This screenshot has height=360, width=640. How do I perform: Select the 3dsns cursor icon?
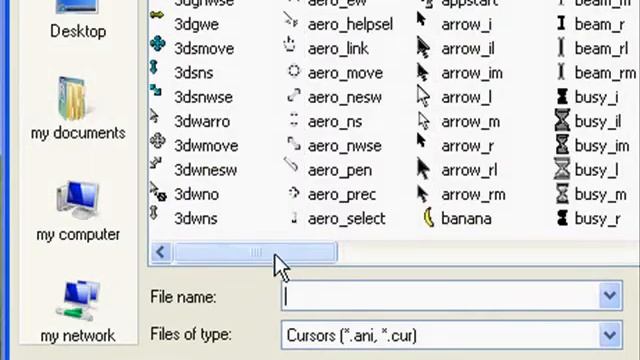[154, 67]
